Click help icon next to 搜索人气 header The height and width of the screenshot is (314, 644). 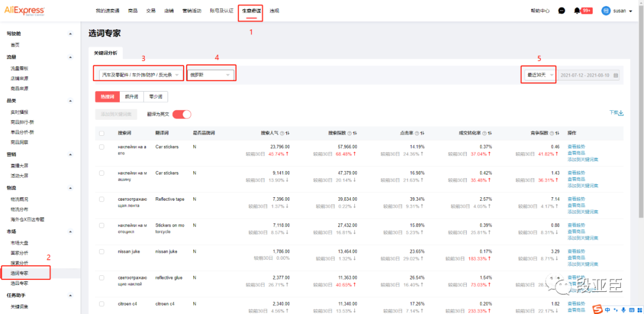click(x=281, y=133)
